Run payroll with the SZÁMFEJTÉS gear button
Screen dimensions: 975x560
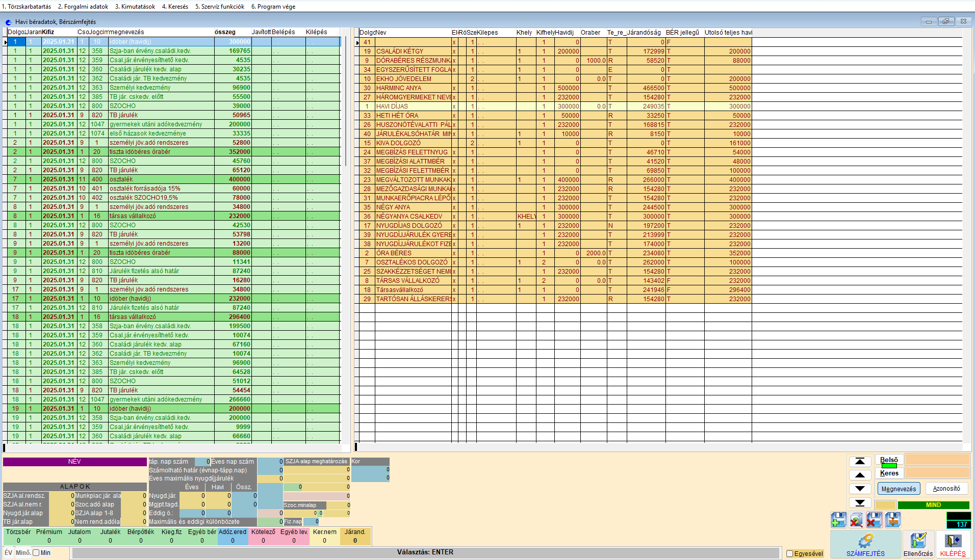tap(865, 544)
